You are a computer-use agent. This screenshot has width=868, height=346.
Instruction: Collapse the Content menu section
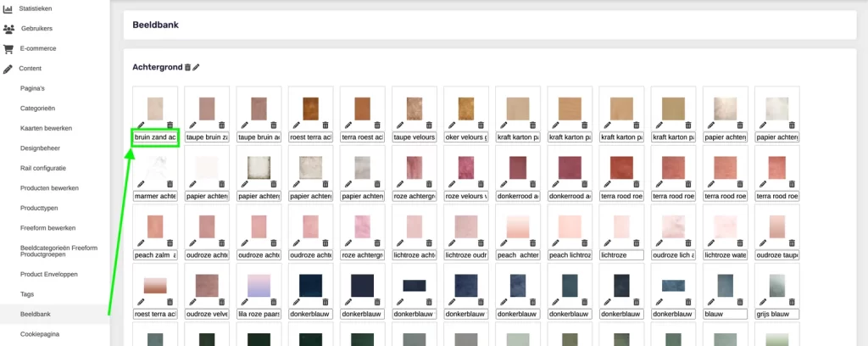31,68
